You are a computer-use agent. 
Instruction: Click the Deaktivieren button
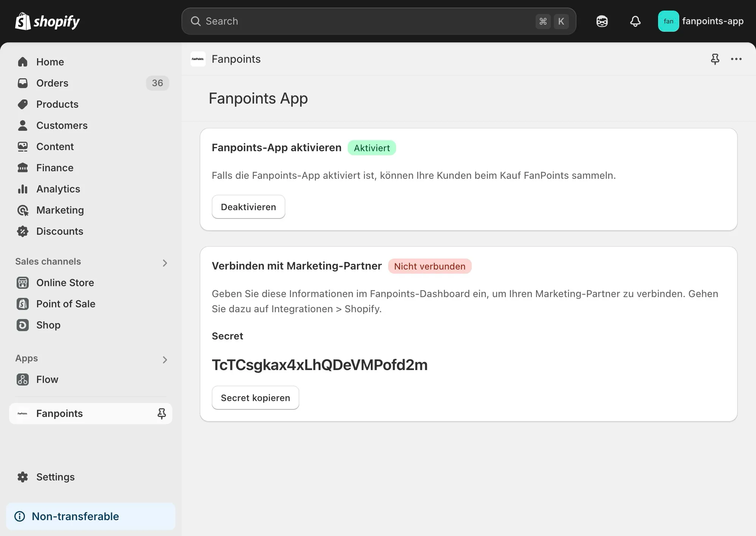coord(248,207)
